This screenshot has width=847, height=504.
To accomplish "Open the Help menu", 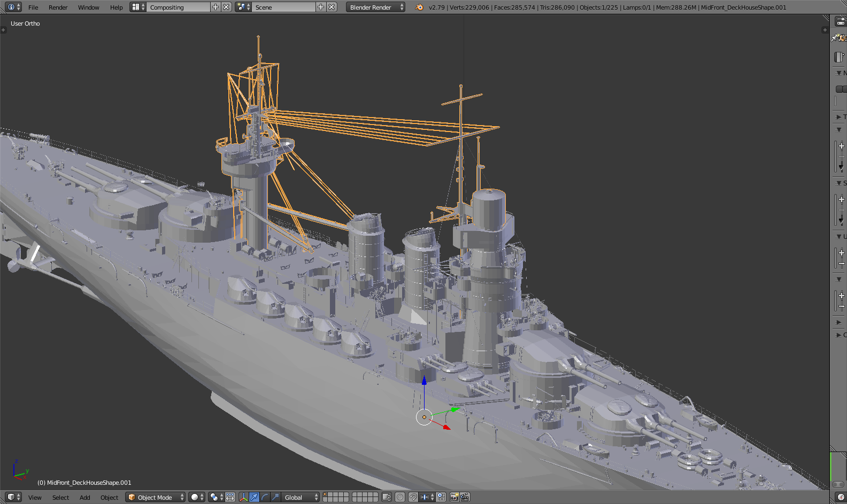I will click(116, 7).
